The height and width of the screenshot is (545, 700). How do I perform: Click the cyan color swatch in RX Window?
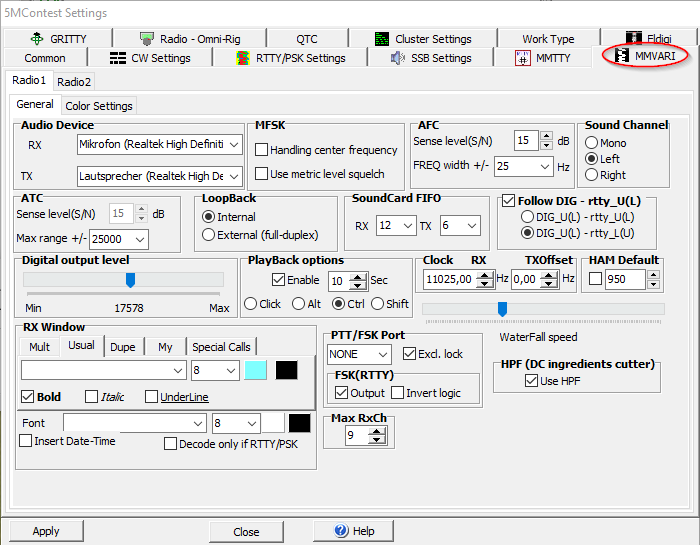256,370
